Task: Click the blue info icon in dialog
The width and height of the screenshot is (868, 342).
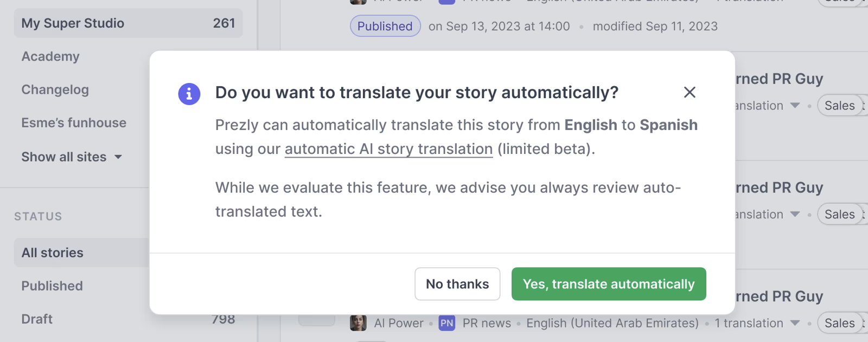Action: [x=189, y=94]
